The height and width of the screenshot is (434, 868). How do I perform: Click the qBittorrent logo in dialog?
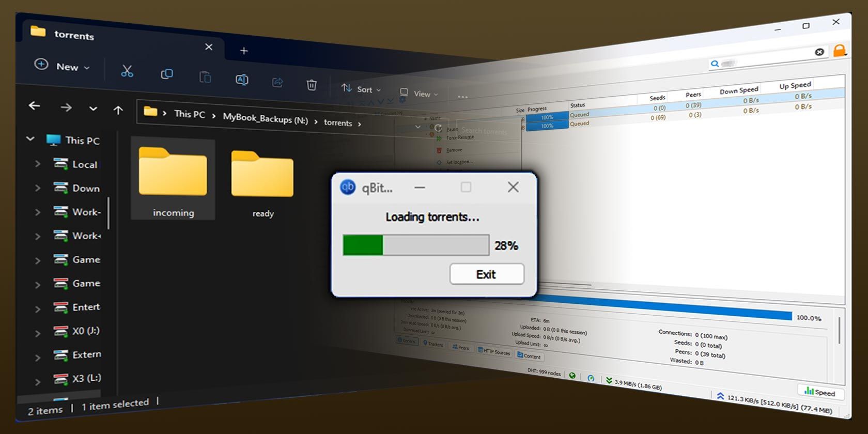tap(348, 187)
